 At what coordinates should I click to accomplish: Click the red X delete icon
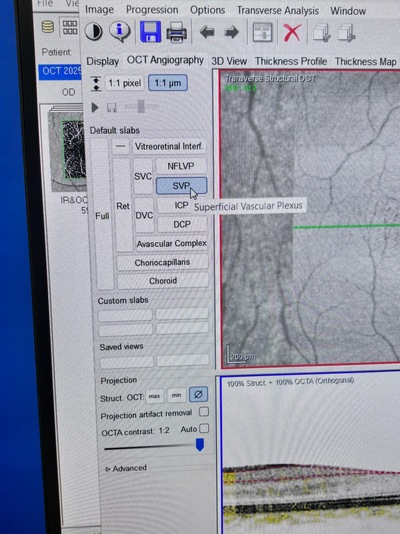pos(292,33)
